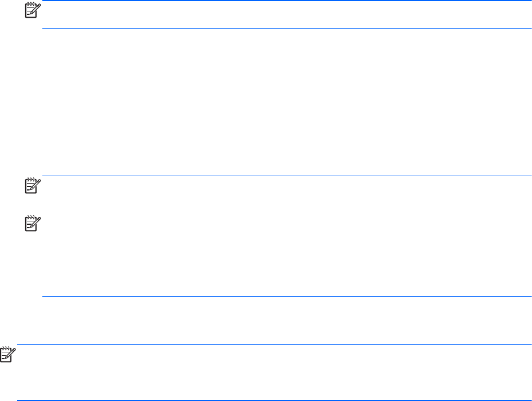Click the empty space between first and second notes

pos(286,103)
